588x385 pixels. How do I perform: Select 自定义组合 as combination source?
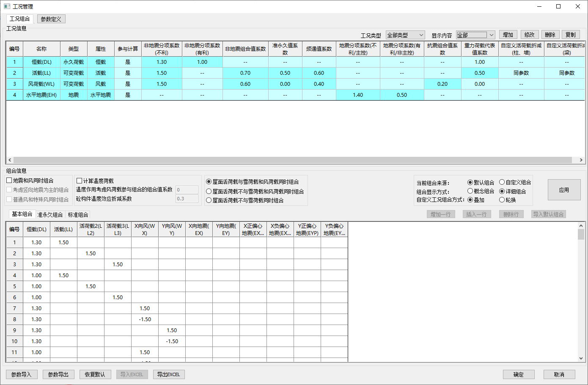tap(502, 182)
